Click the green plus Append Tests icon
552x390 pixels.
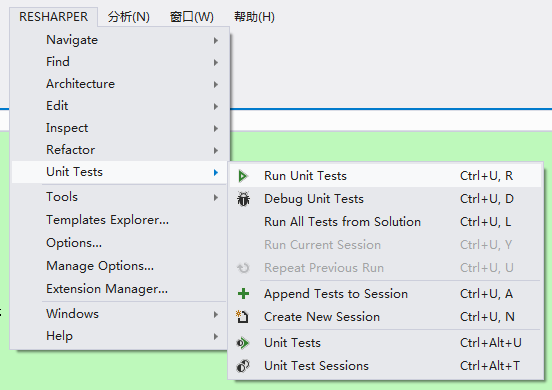click(243, 294)
